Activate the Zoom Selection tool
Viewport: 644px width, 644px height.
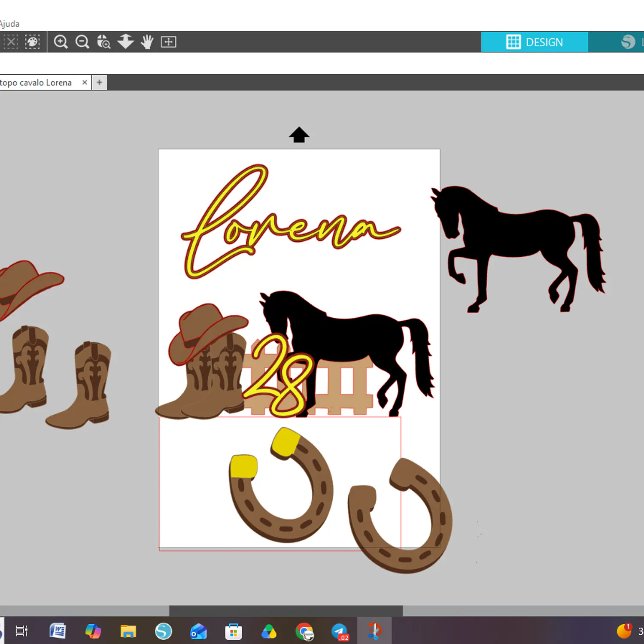point(103,42)
